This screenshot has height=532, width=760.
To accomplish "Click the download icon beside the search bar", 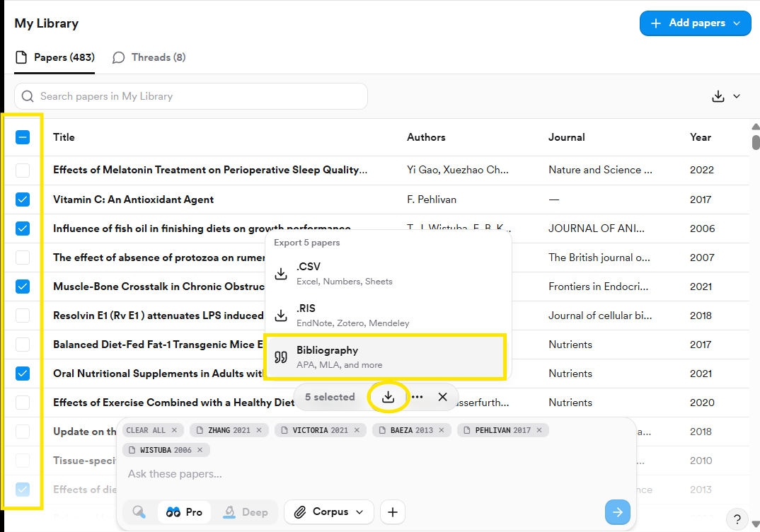I will click(x=718, y=96).
